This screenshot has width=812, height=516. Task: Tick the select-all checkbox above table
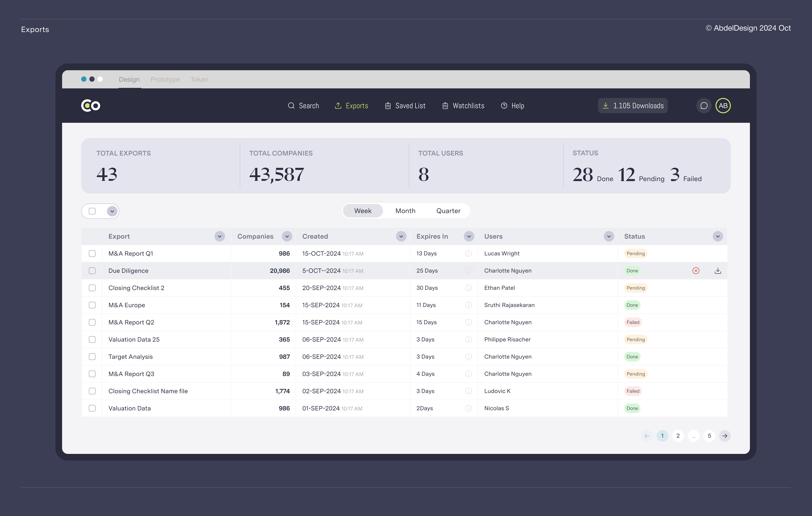(92, 211)
